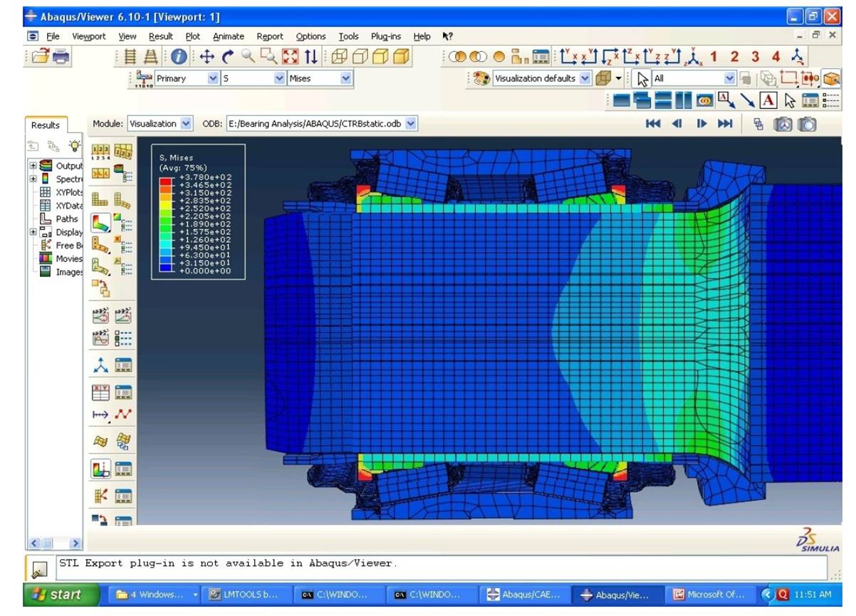Viewport: 856px width, 616px height.
Task: Switch to the Results tab
Action: tap(46, 125)
